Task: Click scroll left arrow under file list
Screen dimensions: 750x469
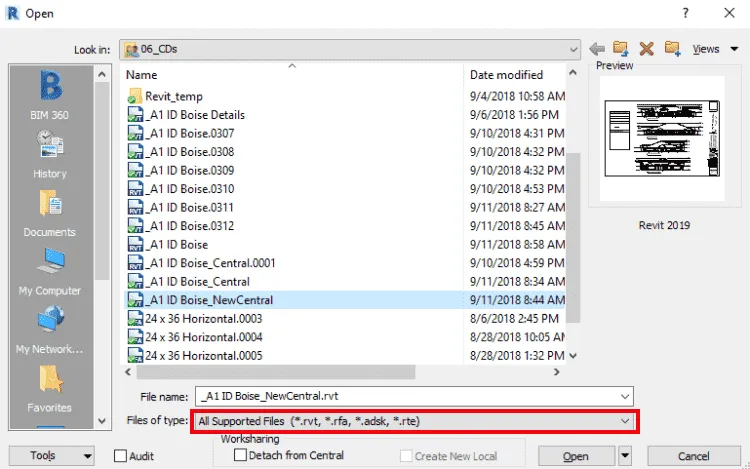Action: pyautogui.click(x=128, y=372)
